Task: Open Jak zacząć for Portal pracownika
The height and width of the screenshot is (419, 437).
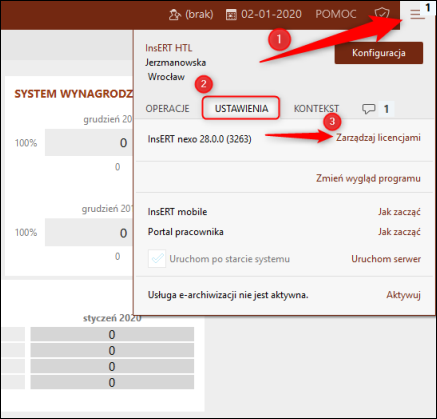Action: pos(399,232)
